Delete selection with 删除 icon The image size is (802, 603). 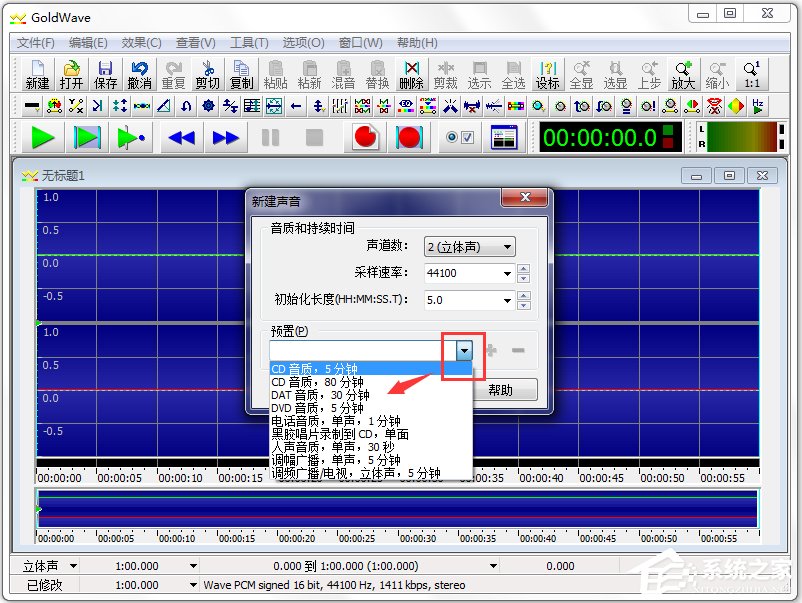click(411, 75)
